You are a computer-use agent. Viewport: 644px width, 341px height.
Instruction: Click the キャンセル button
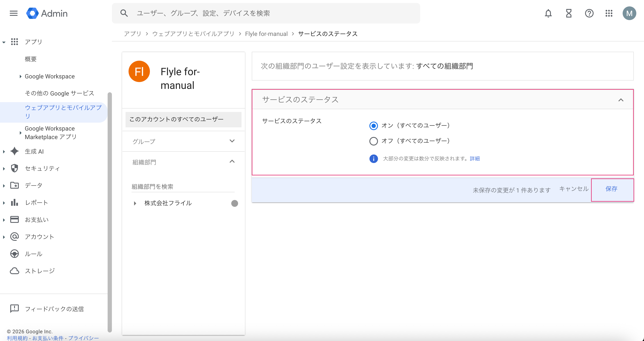click(x=574, y=189)
